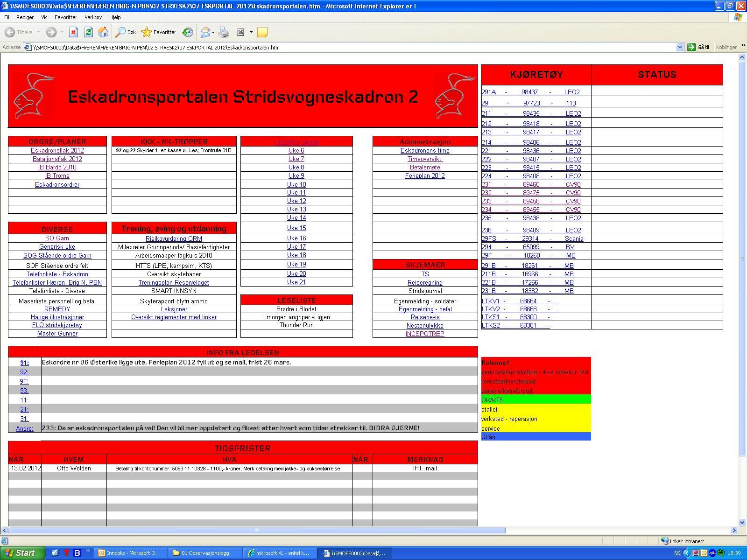Click the green OK/KTS legend cell

point(536,399)
